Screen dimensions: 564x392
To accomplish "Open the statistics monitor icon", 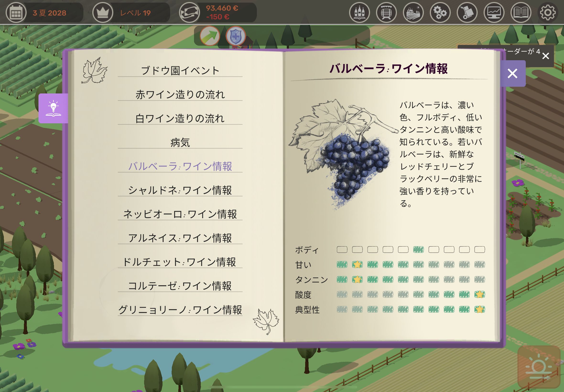I will [x=494, y=12].
